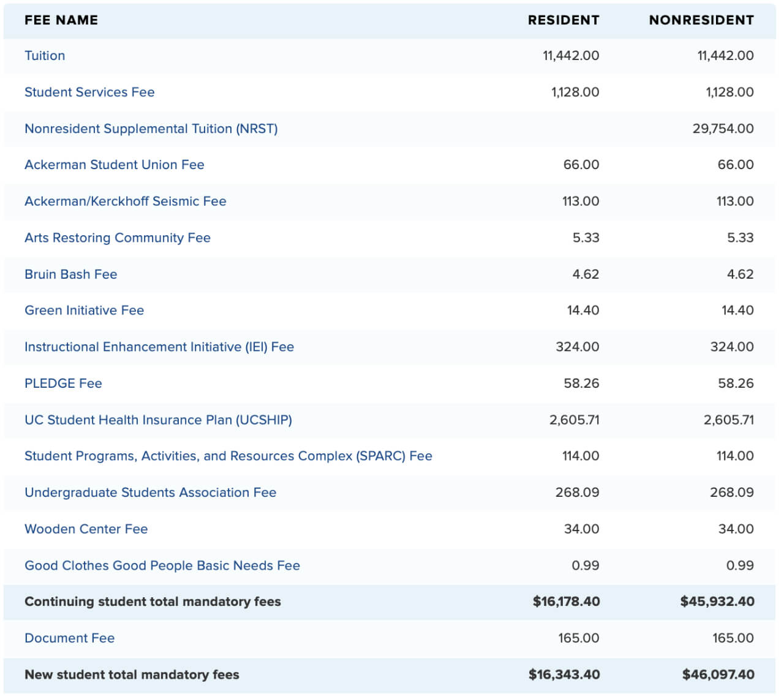
Task: Click the RESIDENT column header
Action: click(563, 20)
